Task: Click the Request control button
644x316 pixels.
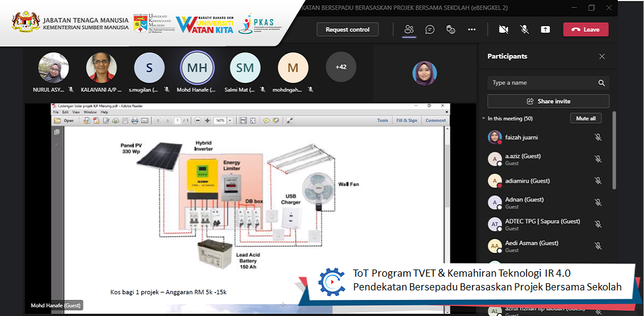Action: pyautogui.click(x=347, y=29)
